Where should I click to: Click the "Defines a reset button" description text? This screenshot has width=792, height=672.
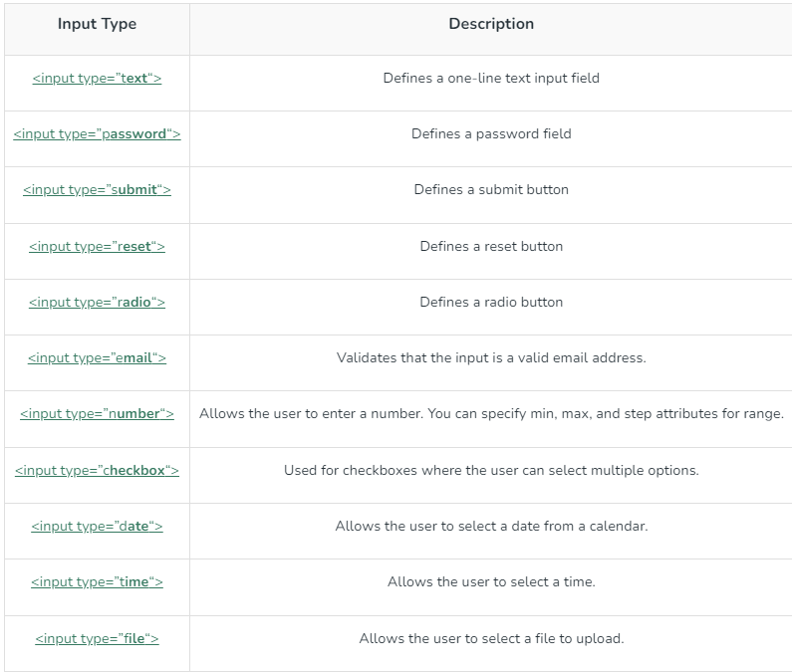(491, 247)
